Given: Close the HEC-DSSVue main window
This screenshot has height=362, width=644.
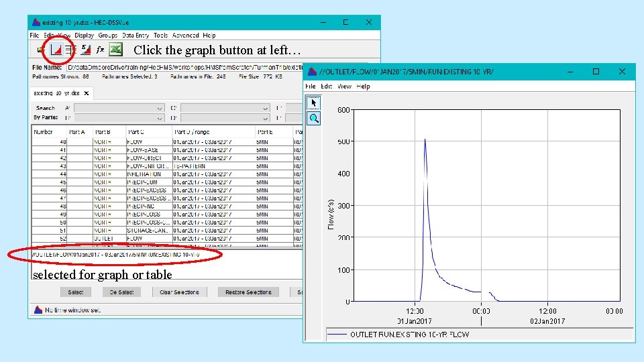Looking at the screenshot, I should click(x=369, y=22).
